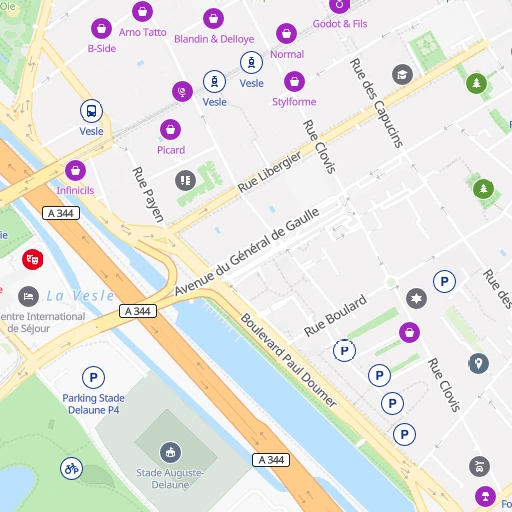The height and width of the screenshot is (512, 512).
Task: Select the Centre International de Séjour hotel icon
Action: 28,296
